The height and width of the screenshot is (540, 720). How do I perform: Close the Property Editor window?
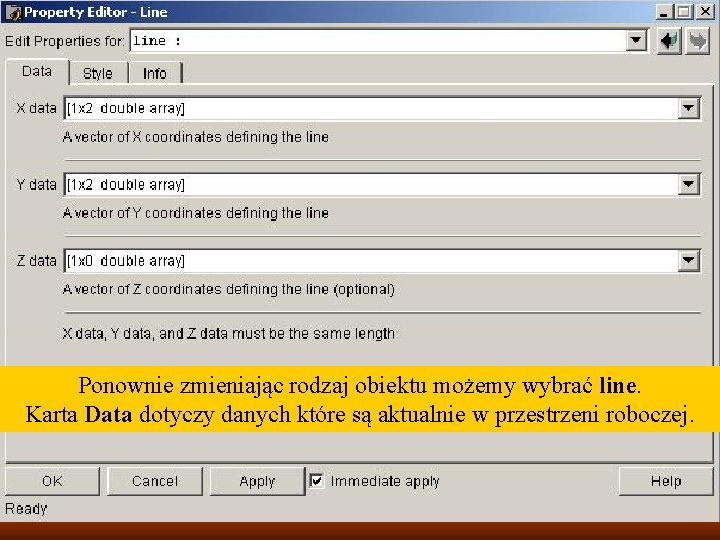pos(705,12)
